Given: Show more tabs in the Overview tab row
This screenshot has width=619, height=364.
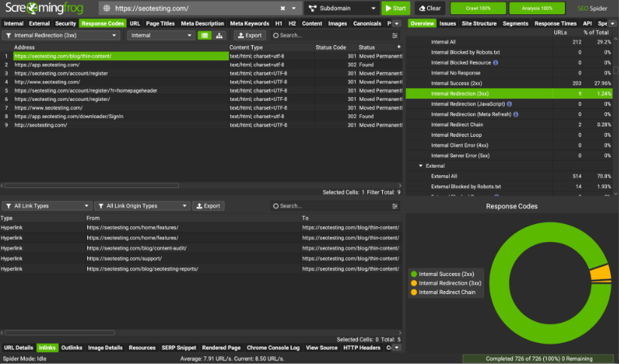Looking at the screenshot, I should pyautogui.click(x=613, y=23).
